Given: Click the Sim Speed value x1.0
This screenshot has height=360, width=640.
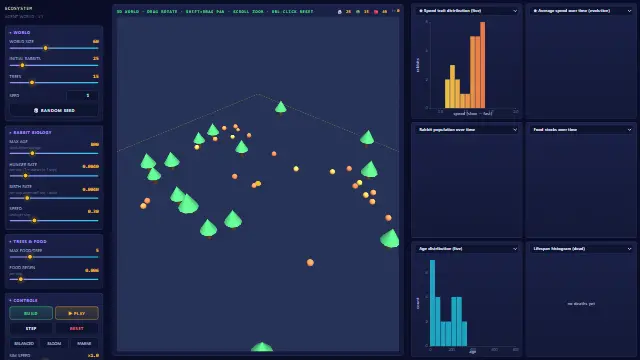Looking at the screenshot, I should [93, 356].
